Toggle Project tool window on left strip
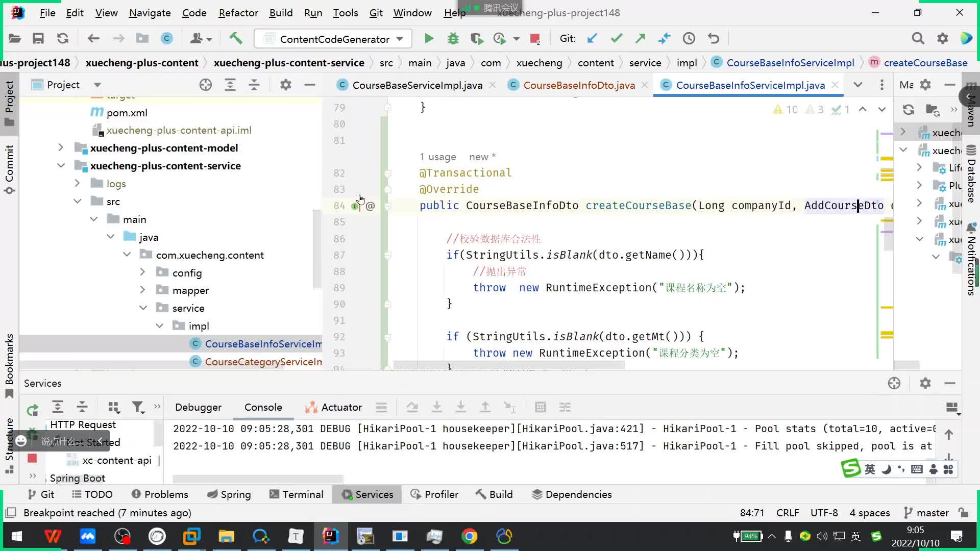Image resolution: width=980 pixels, height=551 pixels. point(9,103)
